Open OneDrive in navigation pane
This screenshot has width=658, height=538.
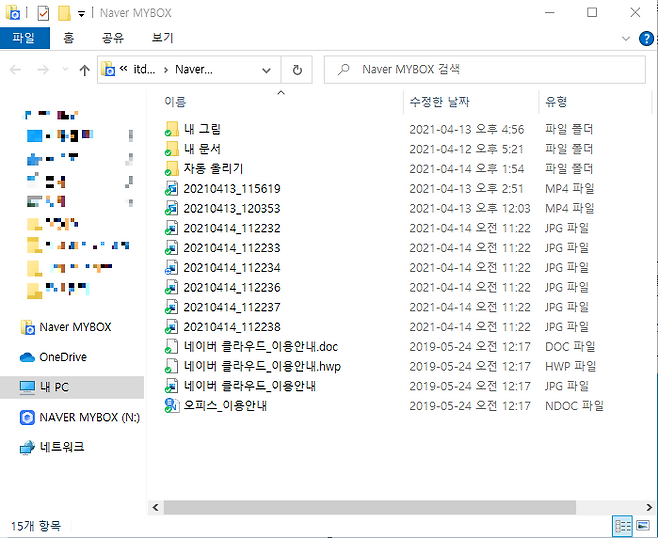pos(53,357)
